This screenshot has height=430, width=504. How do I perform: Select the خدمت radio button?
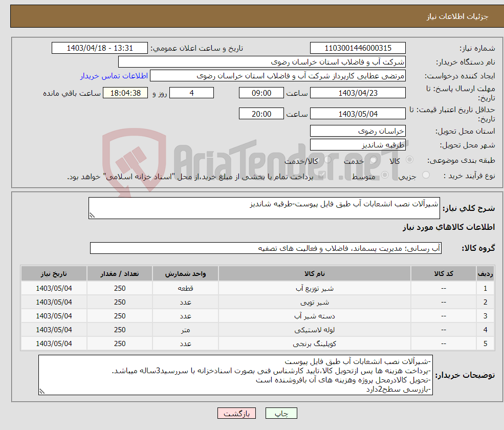tap(373, 160)
